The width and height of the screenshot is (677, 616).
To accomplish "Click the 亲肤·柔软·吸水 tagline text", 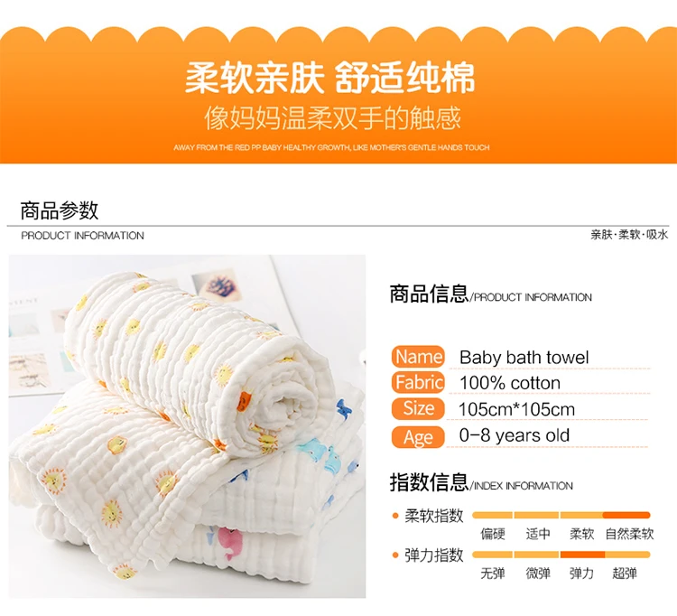I will pyautogui.click(x=629, y=235).
